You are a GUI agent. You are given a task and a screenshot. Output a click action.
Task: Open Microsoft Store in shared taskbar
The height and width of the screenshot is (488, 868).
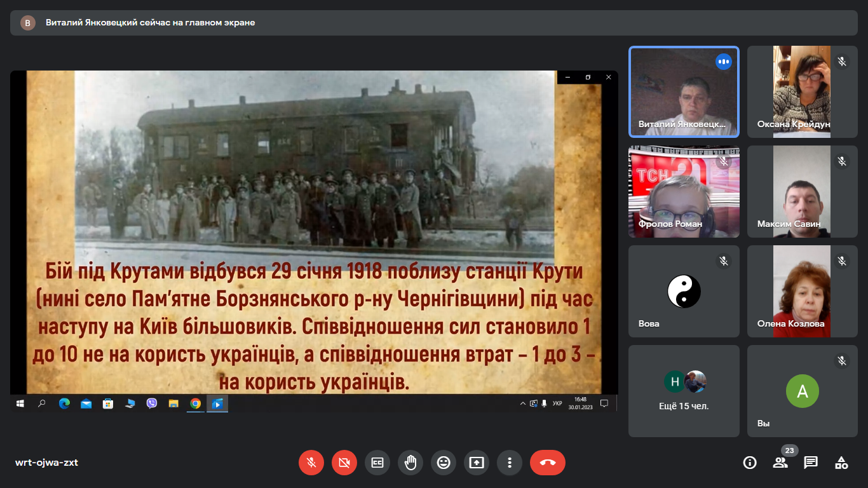(x=108, y=403)
